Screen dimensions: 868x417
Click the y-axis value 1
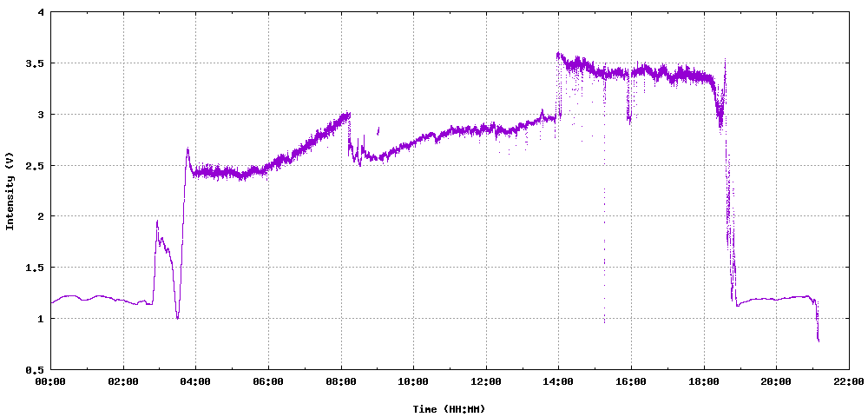click(41, 319)
